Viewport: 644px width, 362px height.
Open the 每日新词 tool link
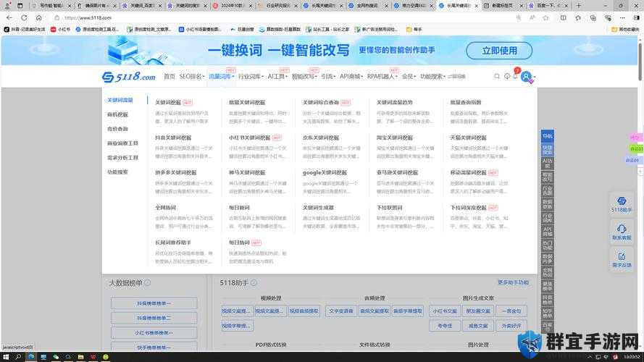tap(239, 208)
